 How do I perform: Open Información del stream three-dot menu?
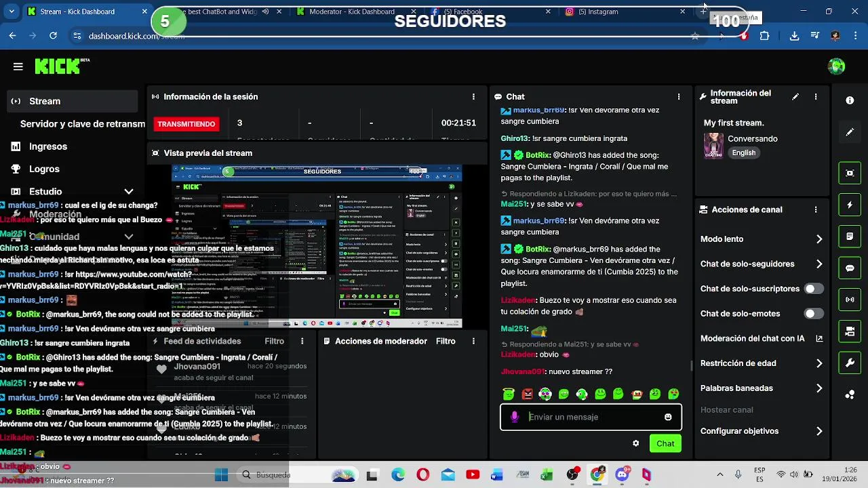click(816, 97)
